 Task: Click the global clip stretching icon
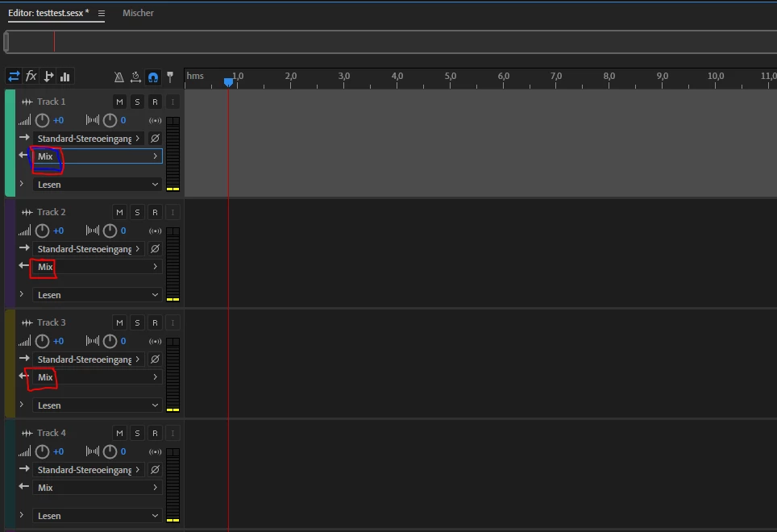[135, 77]
